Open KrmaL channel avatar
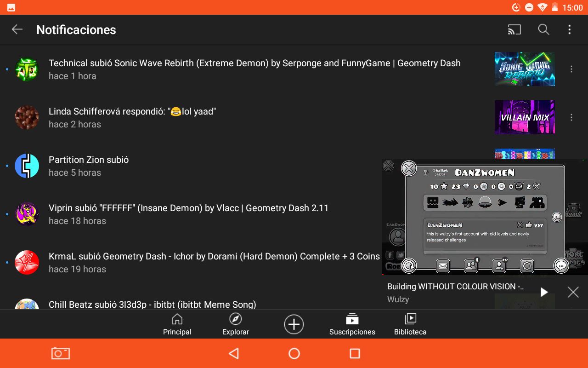This screenshot has width=588, height=368. coord(27,263)
